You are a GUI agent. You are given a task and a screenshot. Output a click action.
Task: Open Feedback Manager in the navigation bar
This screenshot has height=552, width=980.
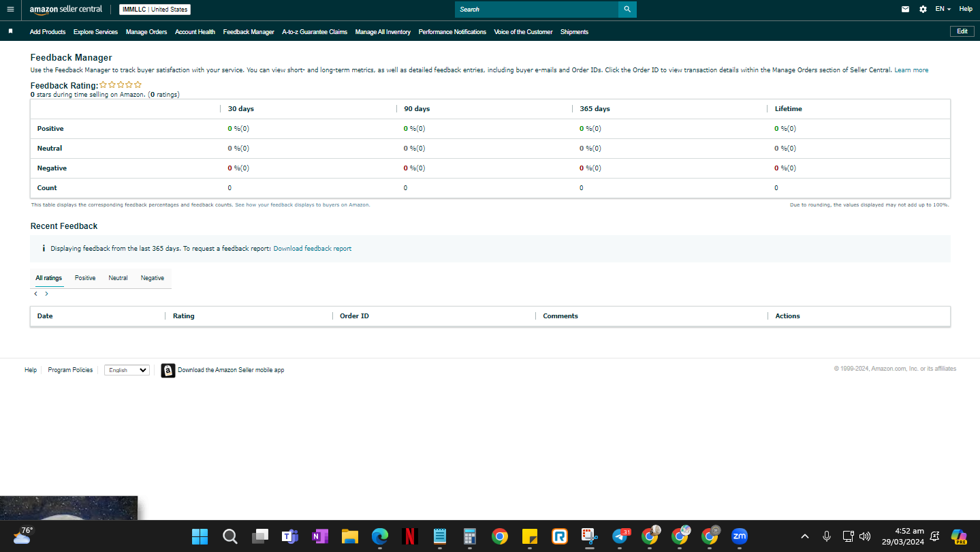tap(249, 32)
